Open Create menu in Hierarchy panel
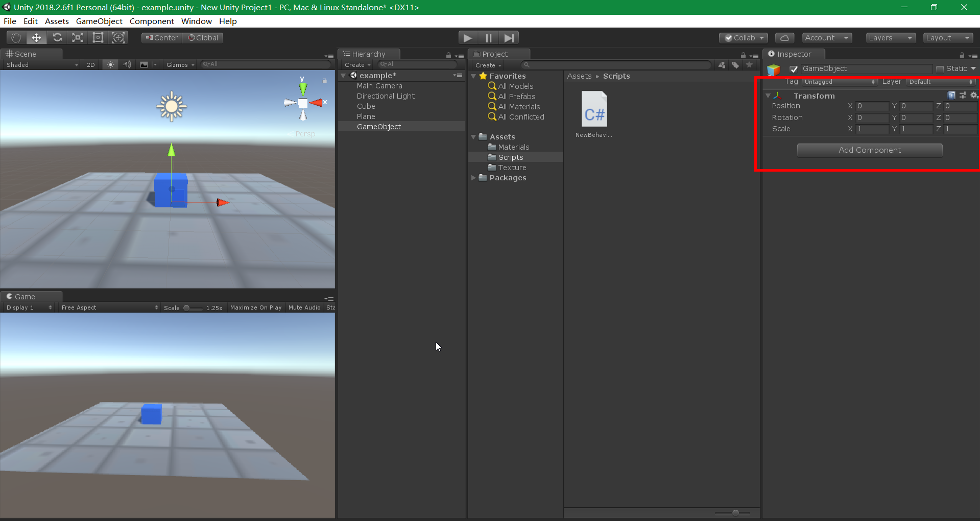The image size is (980, 521). point(357,65)
